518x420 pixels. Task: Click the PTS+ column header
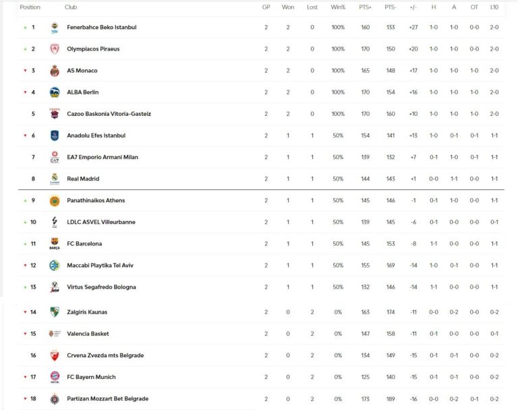[365, 7]
